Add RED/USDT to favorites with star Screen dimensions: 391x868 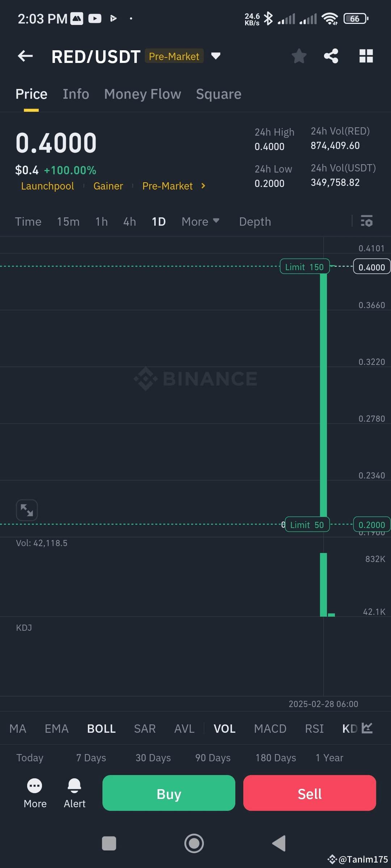pos(299,56)
